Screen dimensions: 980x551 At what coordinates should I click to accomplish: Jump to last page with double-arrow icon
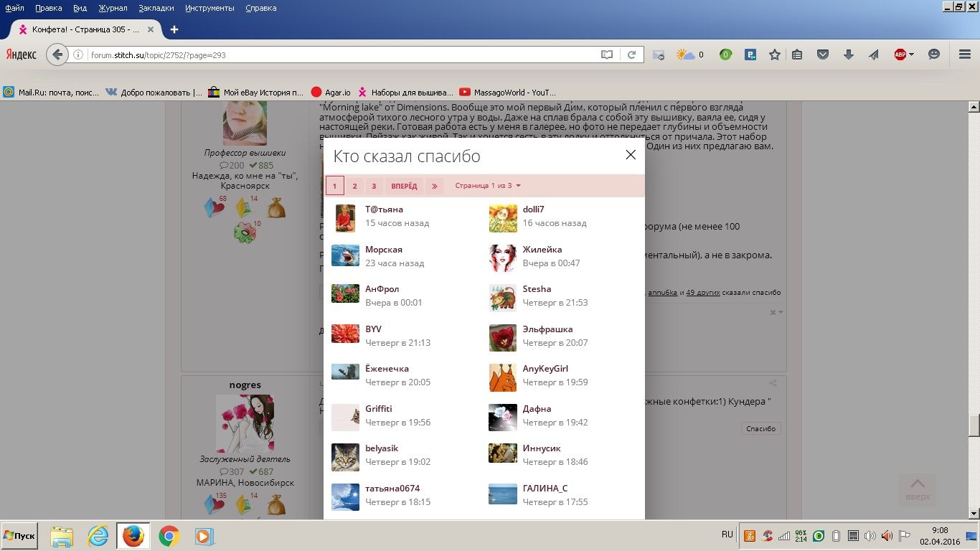pyautogui.click(x=434, y=186)
